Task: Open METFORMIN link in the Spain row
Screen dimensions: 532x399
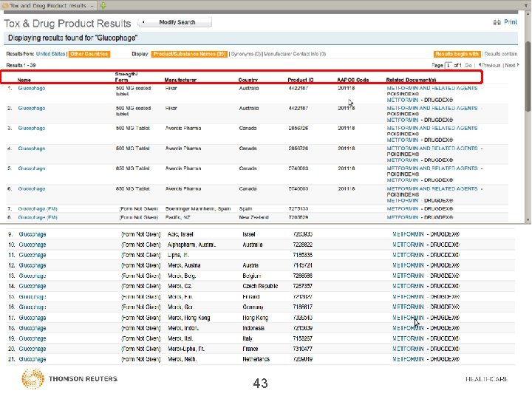Action: [x=403, y=209]
